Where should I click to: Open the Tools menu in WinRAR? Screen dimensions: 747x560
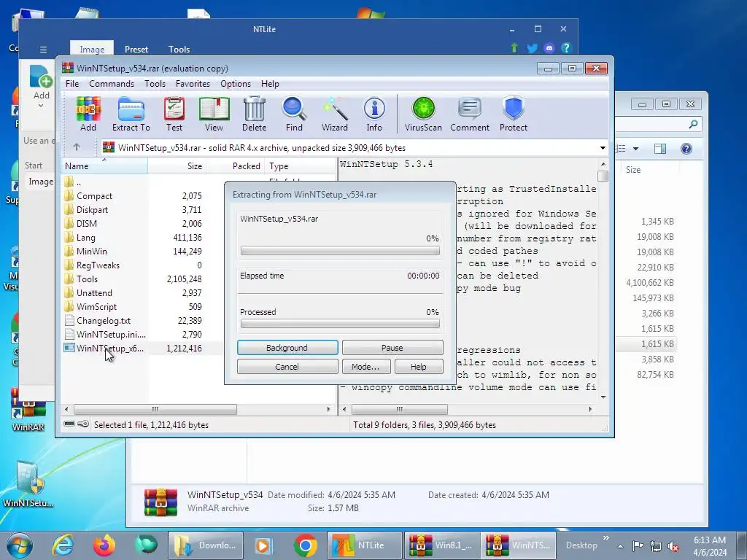155,84
